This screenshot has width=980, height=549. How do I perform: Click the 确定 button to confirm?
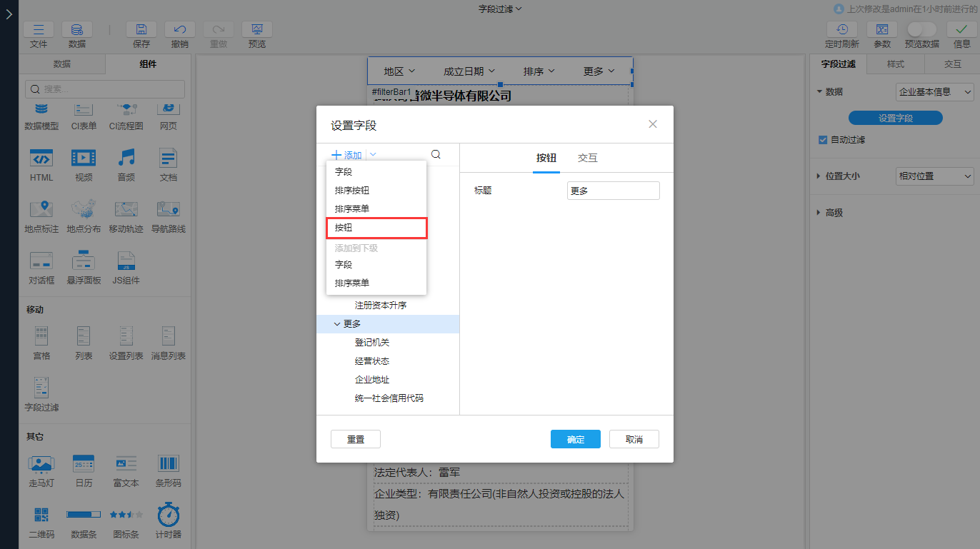tap(575, 439)
